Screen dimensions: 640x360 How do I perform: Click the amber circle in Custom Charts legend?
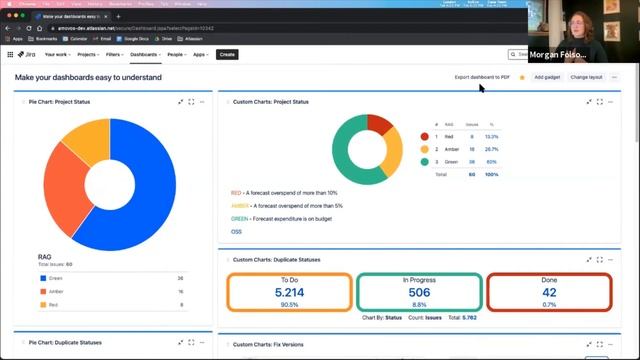pos(424,149)
